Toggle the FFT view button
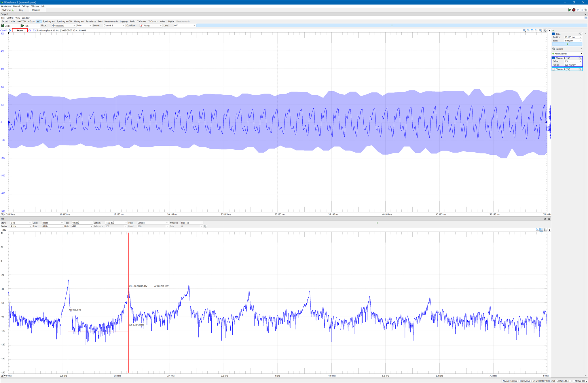Viewport: 588px width, 383px height. coord(39,22)
